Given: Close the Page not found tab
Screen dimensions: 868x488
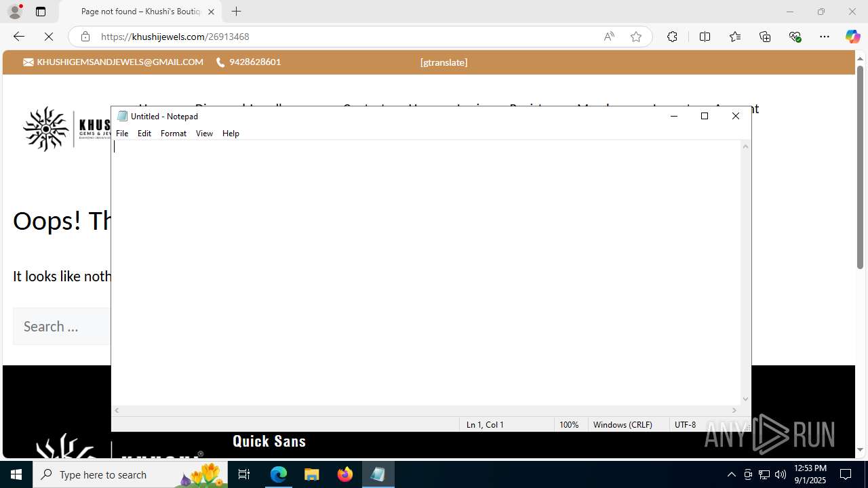Looking at the screenshot, I should [211, 12].
